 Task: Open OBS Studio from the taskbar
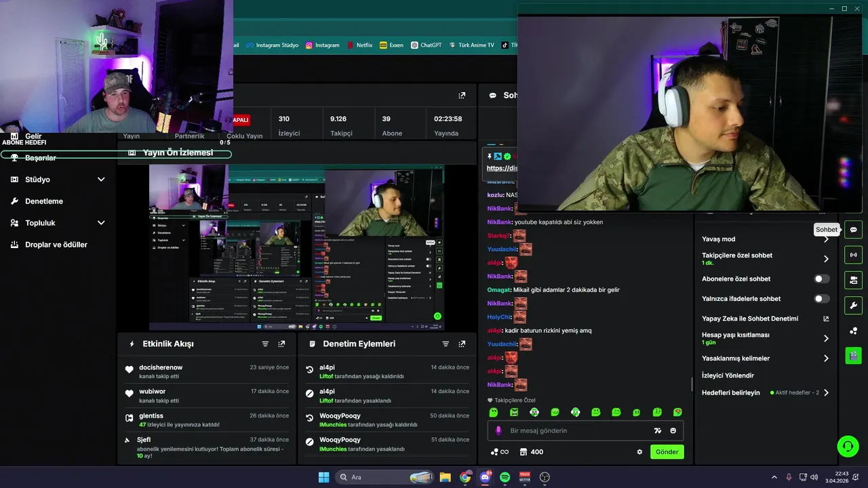[545, 477]
